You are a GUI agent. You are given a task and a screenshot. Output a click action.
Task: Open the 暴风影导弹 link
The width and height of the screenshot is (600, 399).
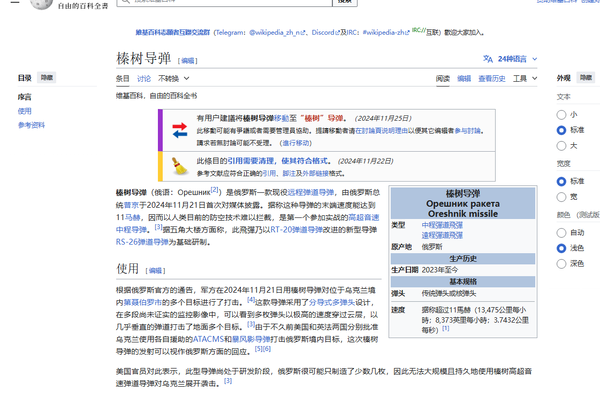(251, 339)
